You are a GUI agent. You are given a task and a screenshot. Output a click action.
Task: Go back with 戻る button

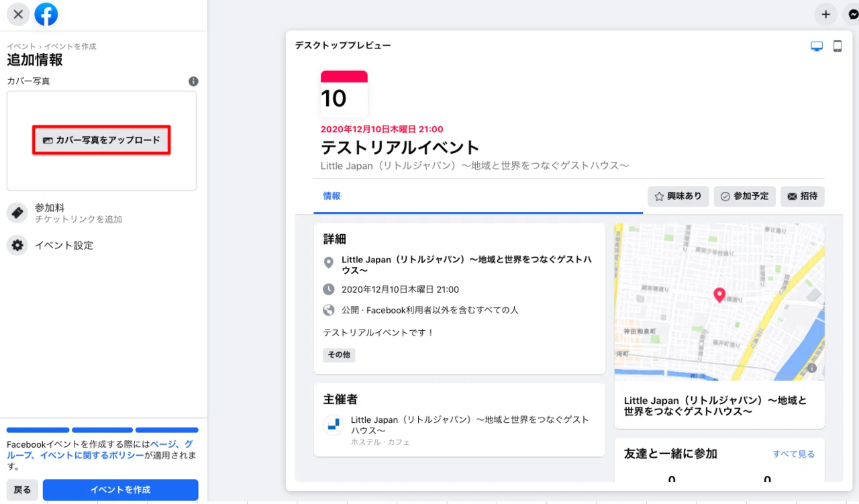(x=22, y=490)
